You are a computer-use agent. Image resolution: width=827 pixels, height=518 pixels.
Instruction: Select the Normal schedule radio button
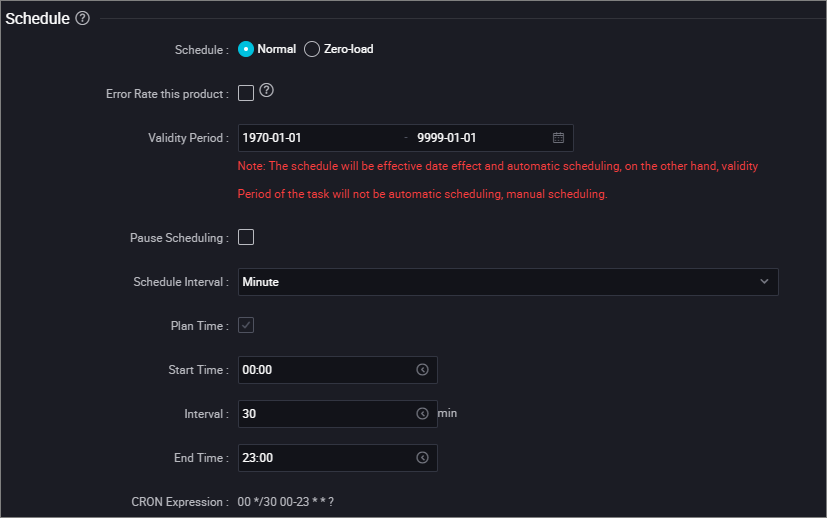[246, 49]
